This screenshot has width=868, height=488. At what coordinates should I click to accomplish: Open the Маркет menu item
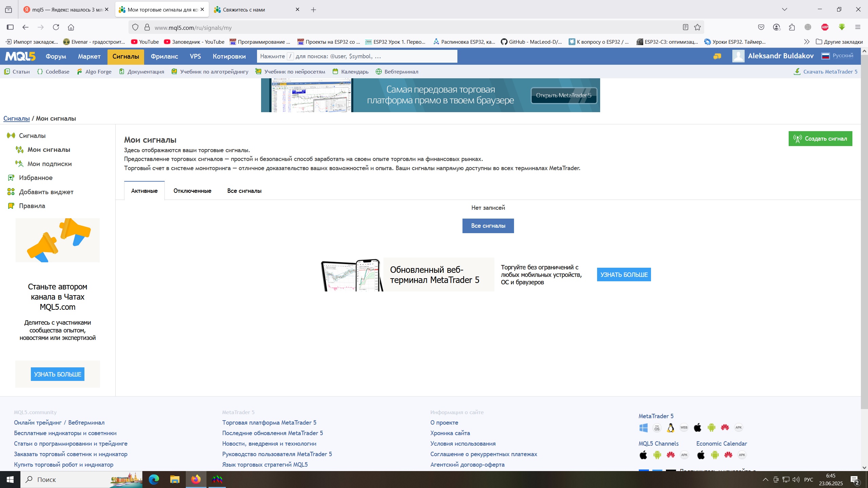(x=89, y=56)
